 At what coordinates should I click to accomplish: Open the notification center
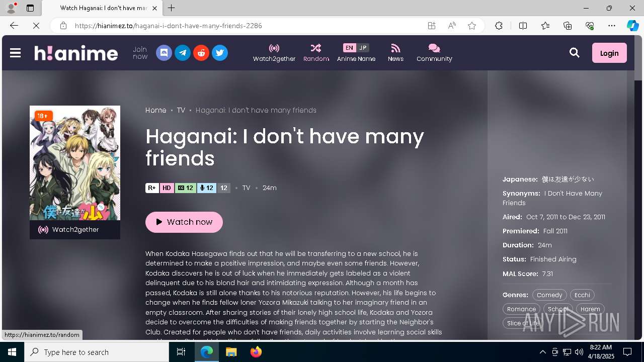[x=627, y=352]
